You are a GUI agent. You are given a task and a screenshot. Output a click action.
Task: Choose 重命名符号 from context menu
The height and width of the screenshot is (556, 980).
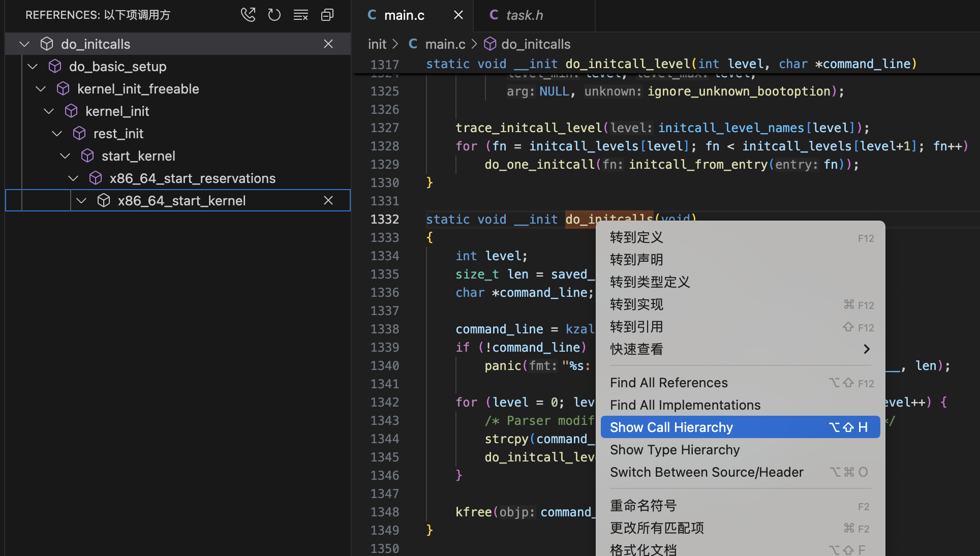[x=740, y=506]
